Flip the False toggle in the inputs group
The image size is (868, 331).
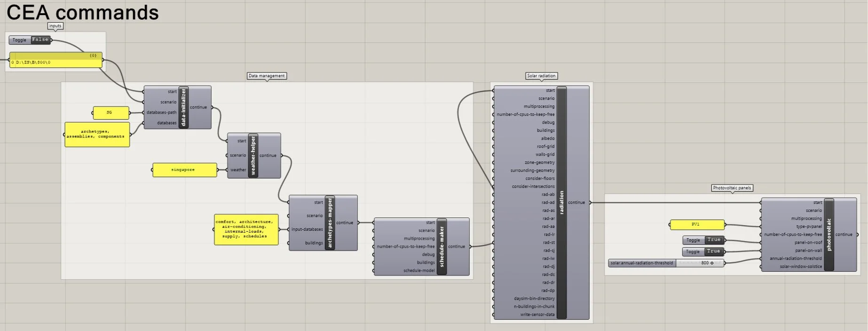tap(40, 40)
